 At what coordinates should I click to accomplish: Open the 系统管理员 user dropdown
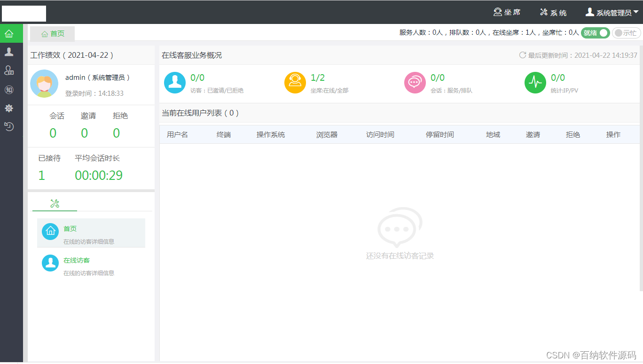pos(612,12)
